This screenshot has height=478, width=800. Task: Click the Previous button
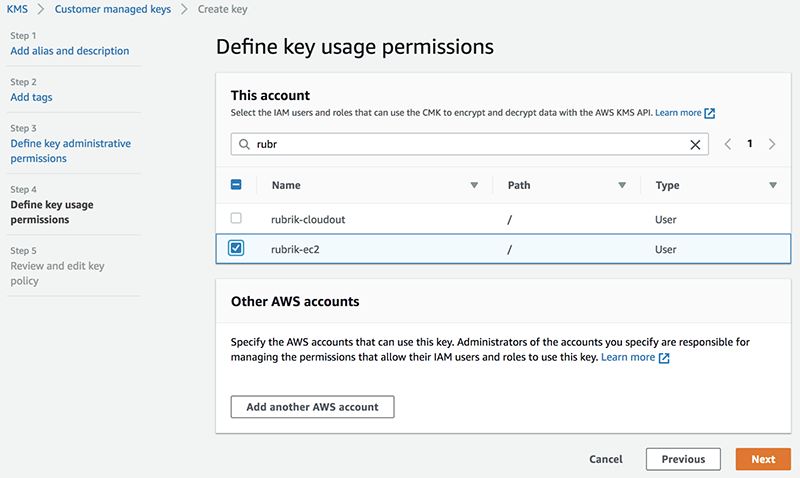click(683, 459)
